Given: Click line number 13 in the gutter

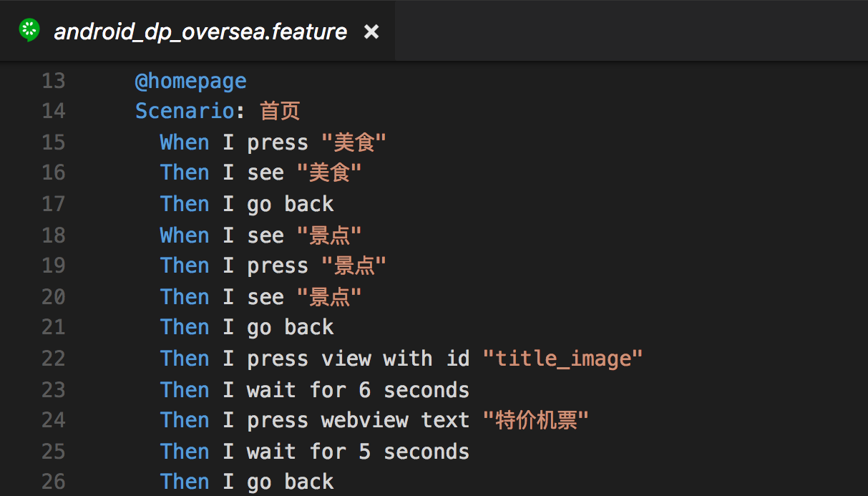Looking at the screenshot, I should point(53,81).
